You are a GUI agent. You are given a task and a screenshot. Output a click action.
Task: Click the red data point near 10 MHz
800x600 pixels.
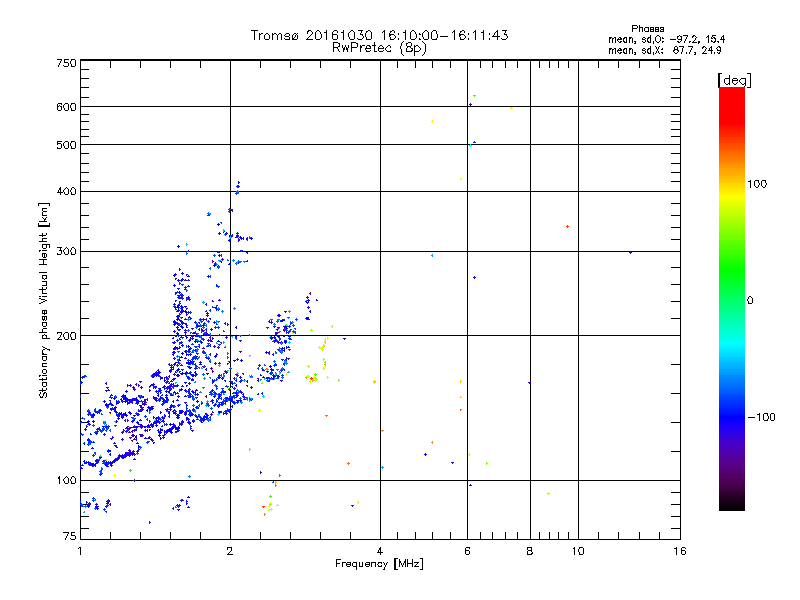pos(567,227)
